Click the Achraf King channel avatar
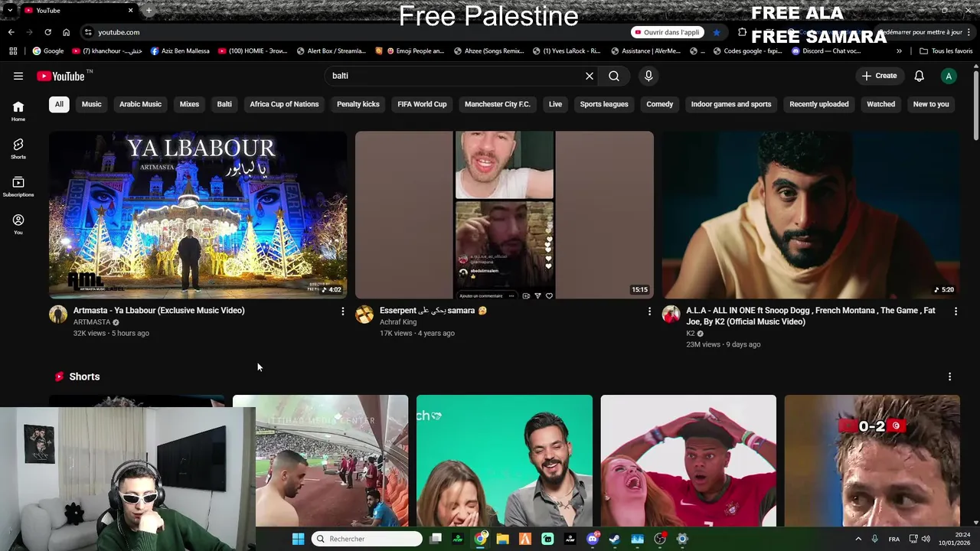This screenshot has width=980, height=551. [364, 315]
